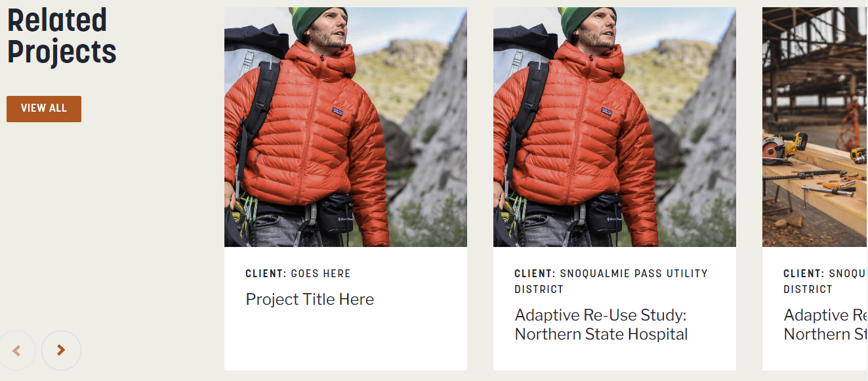Click the cut-off client label under the workshop photo
The width and height of the screenshot is (868, 381).
click(x=825, y=281)
